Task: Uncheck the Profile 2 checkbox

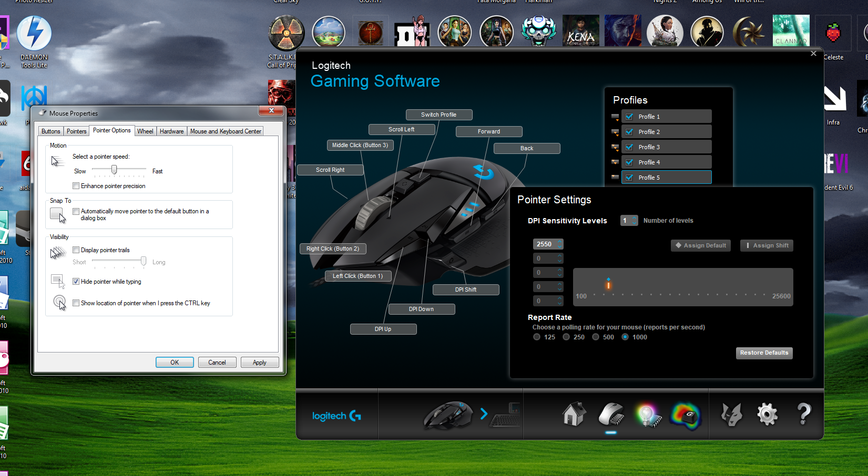Action: pos(629,132)
